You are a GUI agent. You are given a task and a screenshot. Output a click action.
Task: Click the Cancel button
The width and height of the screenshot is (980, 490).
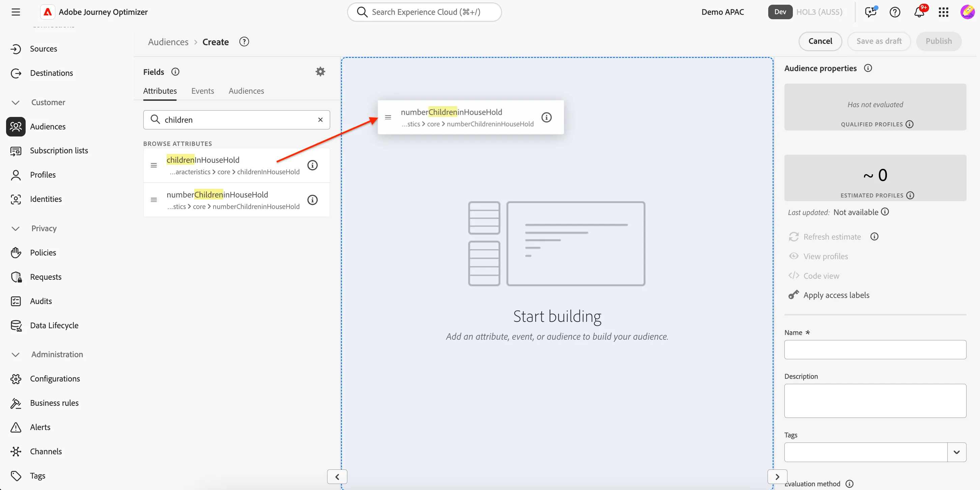pos(820,41)
